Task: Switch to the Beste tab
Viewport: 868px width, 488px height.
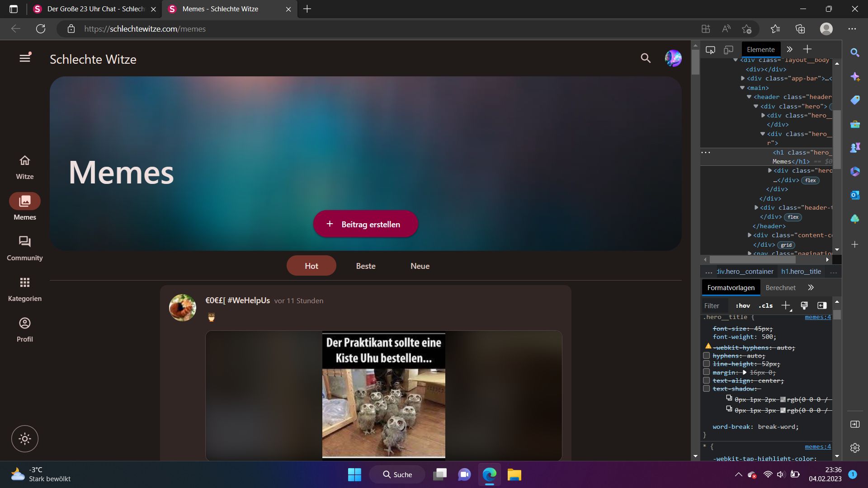Action: click(365, 266)
